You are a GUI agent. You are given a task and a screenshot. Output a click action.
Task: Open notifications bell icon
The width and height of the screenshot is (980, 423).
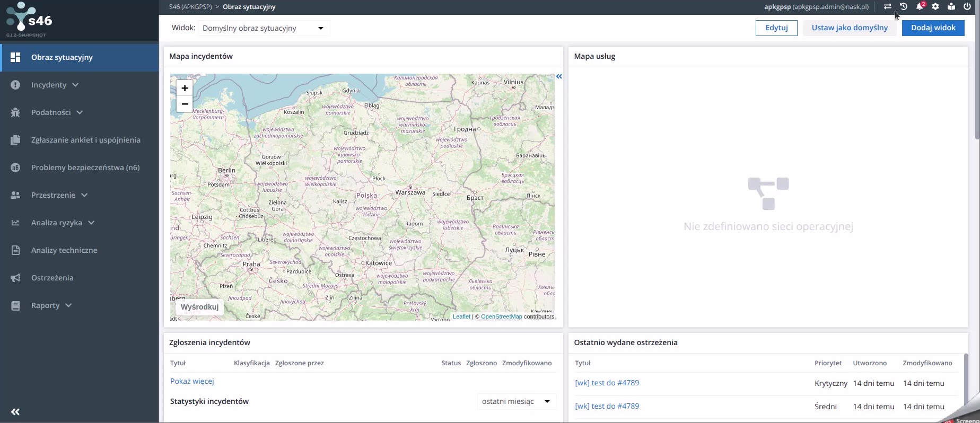point(920,7)
